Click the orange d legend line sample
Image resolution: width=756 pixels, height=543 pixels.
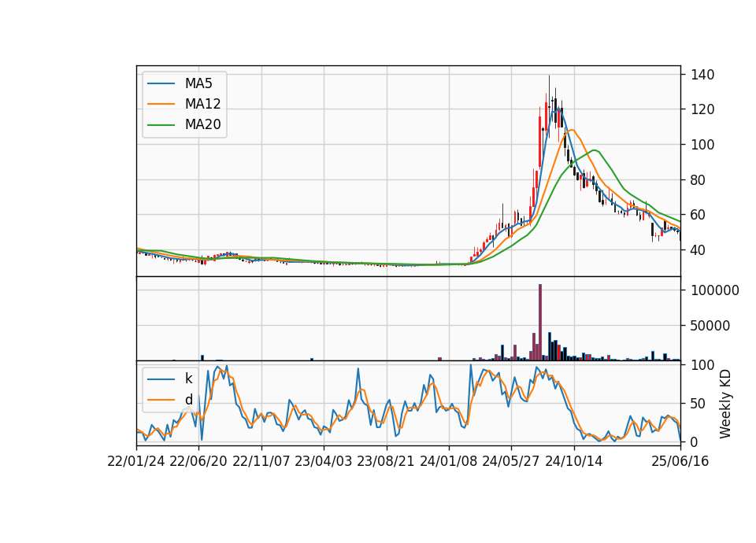tap(161, 400)
